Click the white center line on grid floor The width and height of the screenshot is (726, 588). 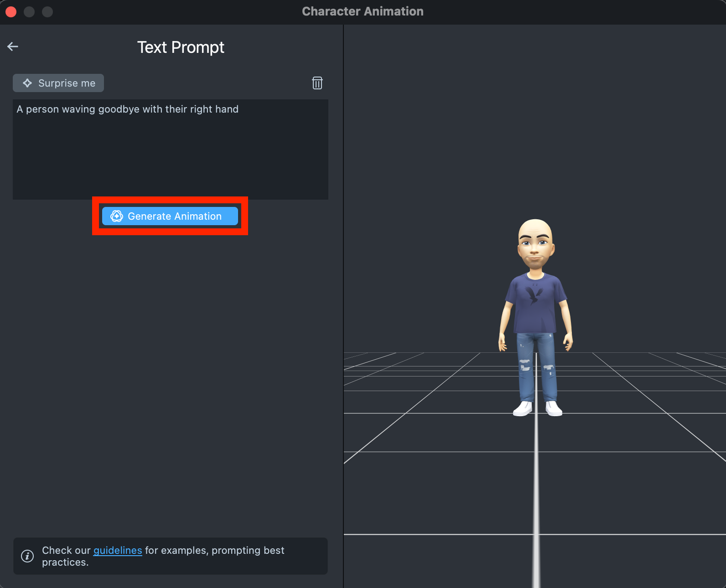pos(536,501)
